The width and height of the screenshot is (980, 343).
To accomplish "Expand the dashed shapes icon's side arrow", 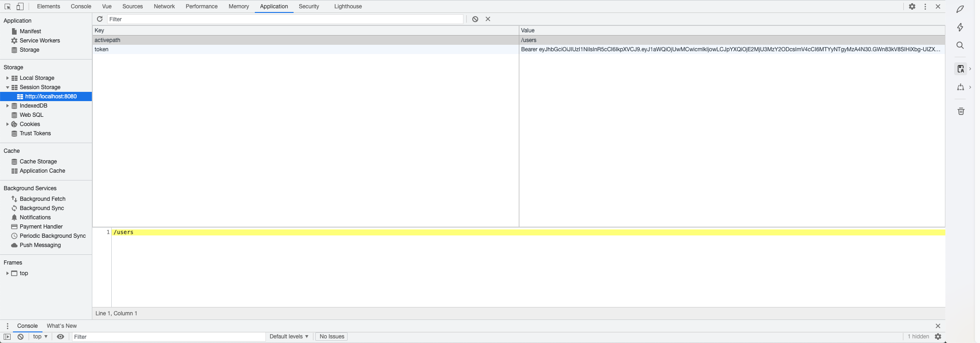I will pos(970,87).
